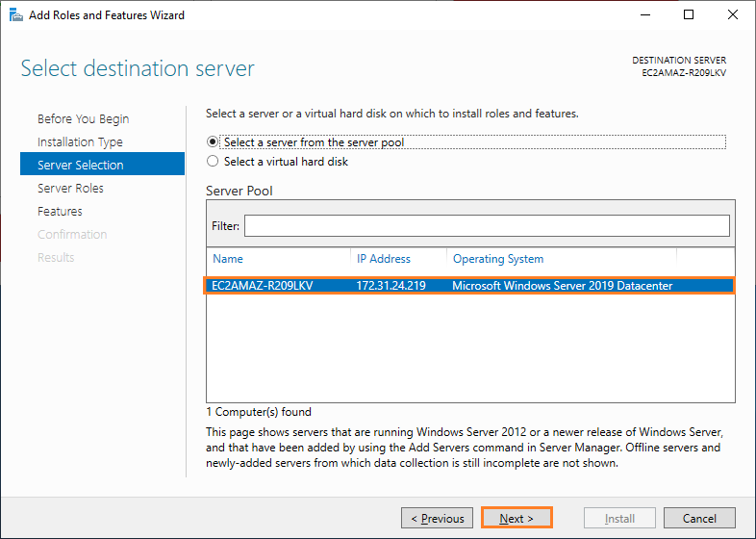The width and height of the screenshot is (756, 539).
Task: Continue with the Next button
Action: click(x=517, y=518)
